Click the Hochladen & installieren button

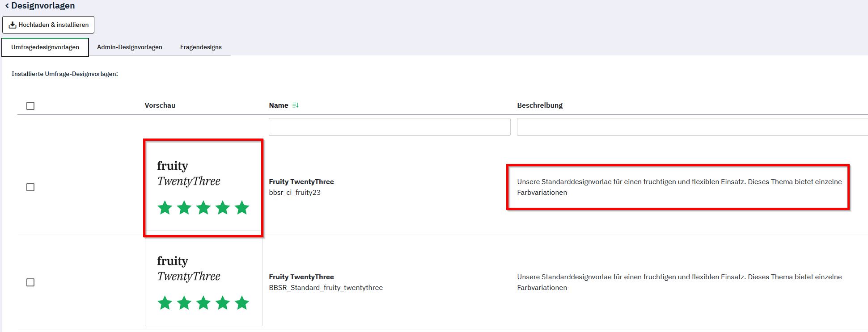pos(48,25)
